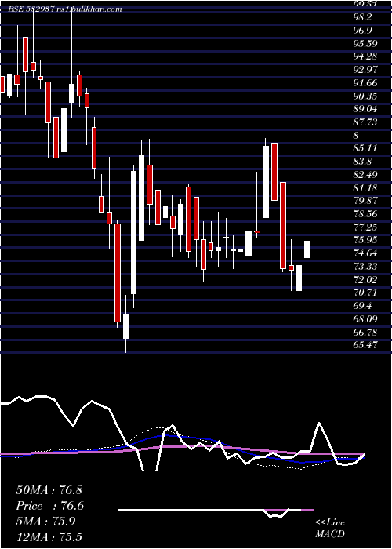Pick the 90.35 price label
Screen dimensions: 392x549
click(366, 96)
